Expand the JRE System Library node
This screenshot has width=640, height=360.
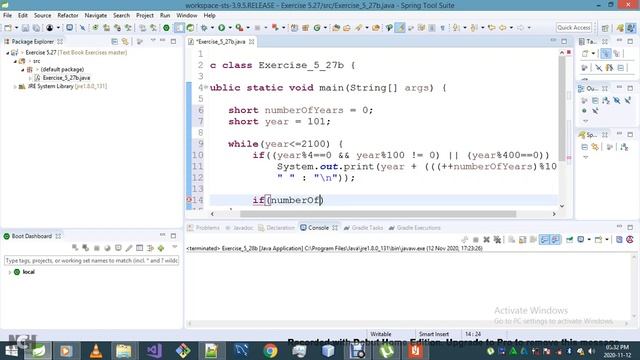tap(15, 87)
